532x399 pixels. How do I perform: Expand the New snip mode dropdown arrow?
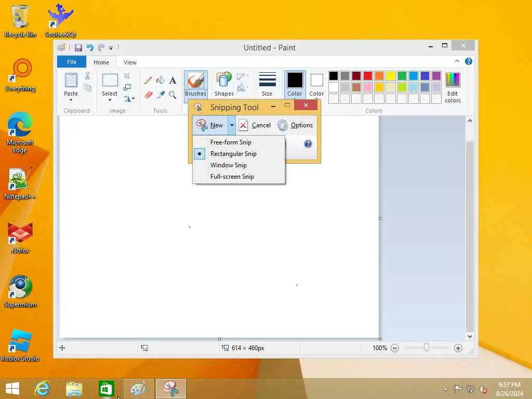coord(231,125)
